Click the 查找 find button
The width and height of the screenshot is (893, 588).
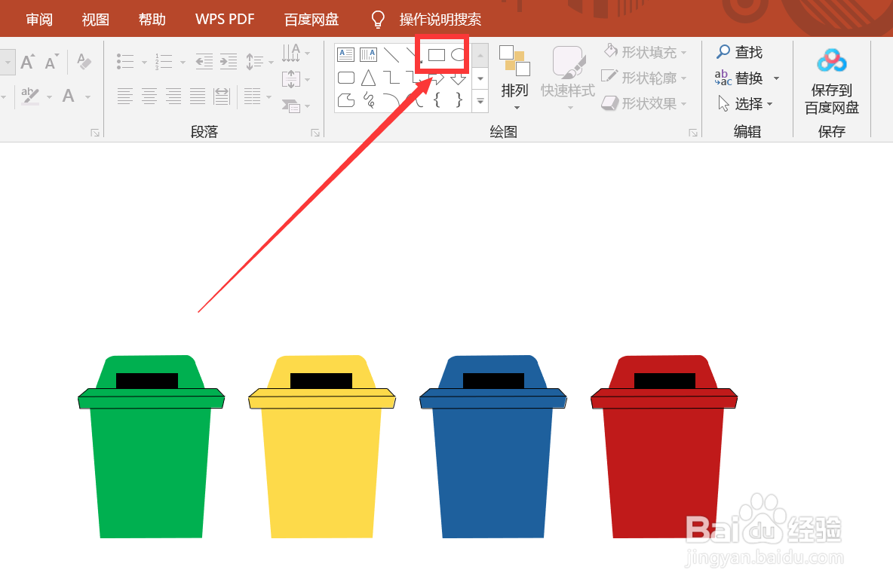point(739,52)
